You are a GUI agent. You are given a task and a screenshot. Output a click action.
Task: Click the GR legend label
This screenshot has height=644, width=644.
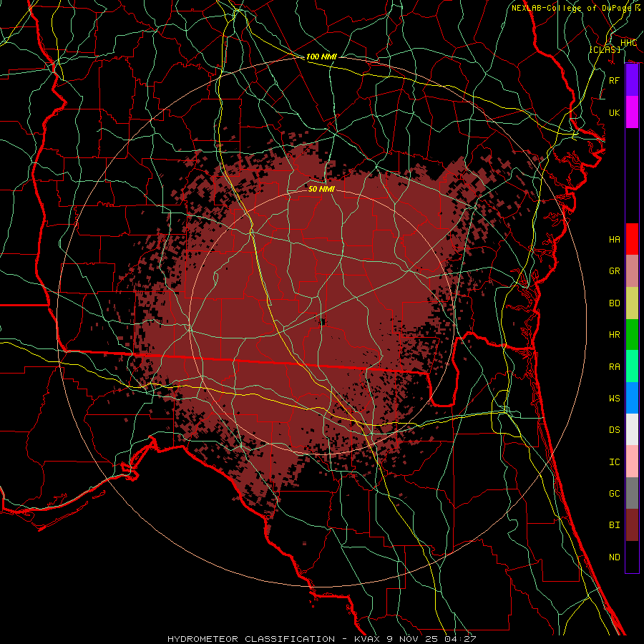pyautogui.click(x=615, y=271)
